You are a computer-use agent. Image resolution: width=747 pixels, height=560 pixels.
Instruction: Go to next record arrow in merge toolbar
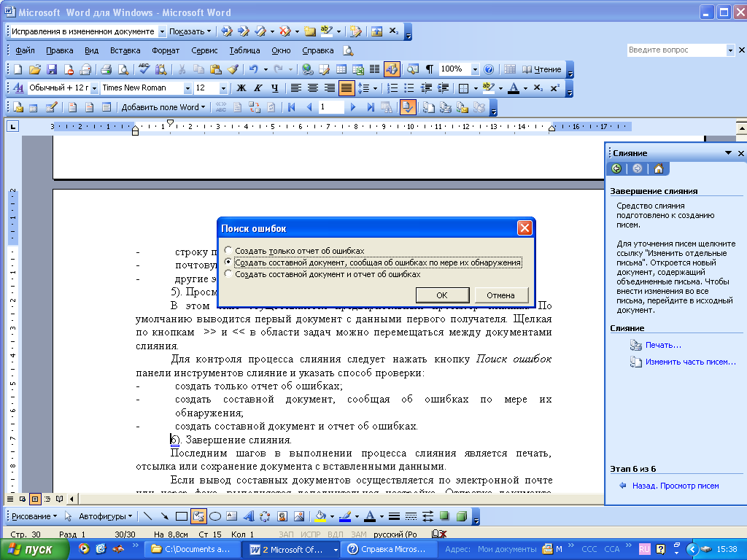[x=353, y=107]
